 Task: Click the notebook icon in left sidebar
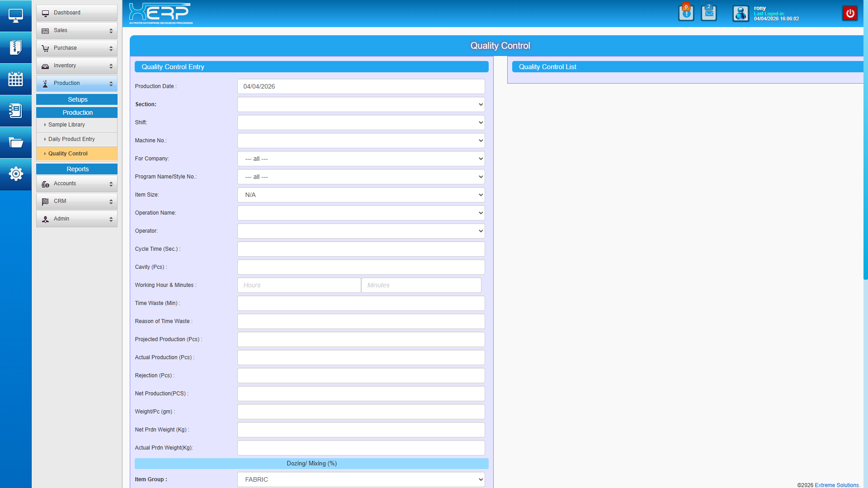[15, 111]
